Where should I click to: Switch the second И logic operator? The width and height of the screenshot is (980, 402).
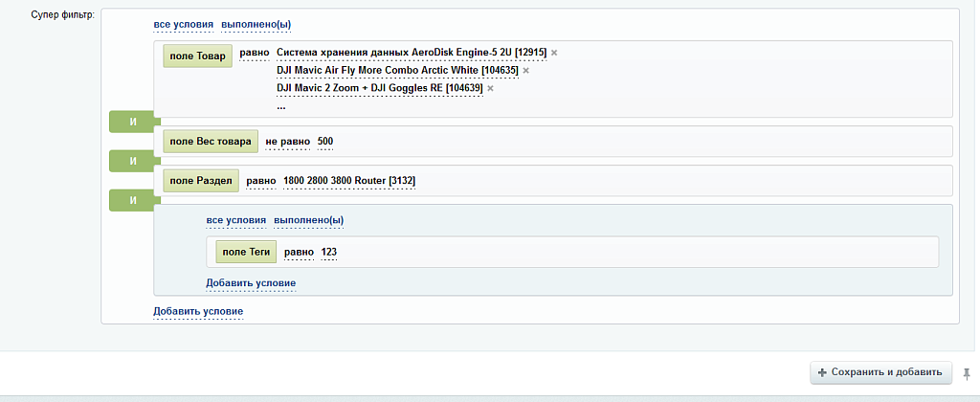click(x=132, y=161)
